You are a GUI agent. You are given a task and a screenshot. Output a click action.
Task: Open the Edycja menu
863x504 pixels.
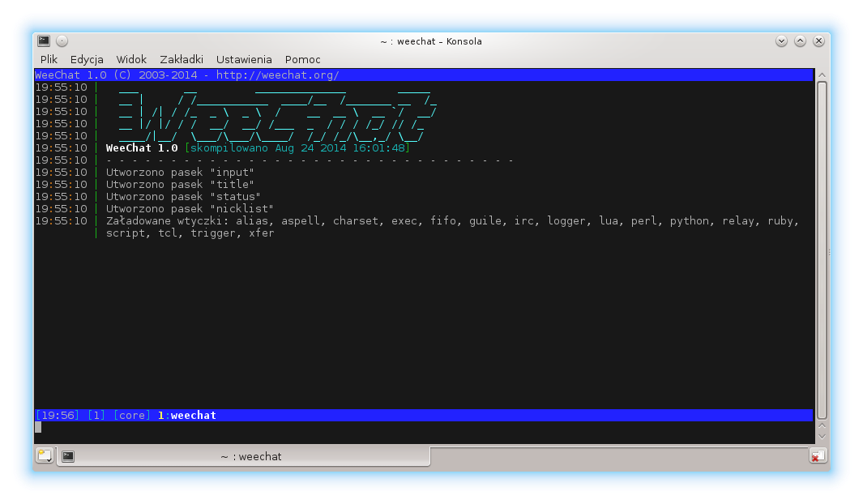pyautogui.click(x=87, y=59)
